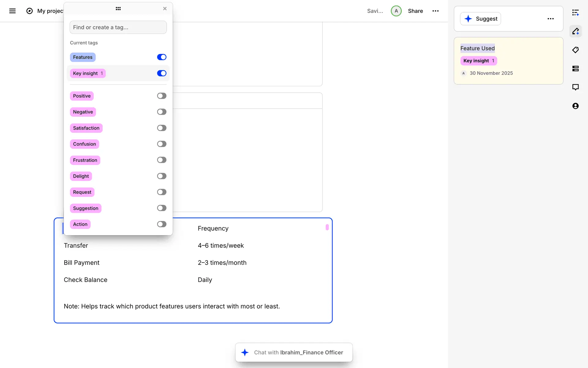Open the tags panel icon in sidebar
Screen dimensions: 588x368
[x=575, y=50]
